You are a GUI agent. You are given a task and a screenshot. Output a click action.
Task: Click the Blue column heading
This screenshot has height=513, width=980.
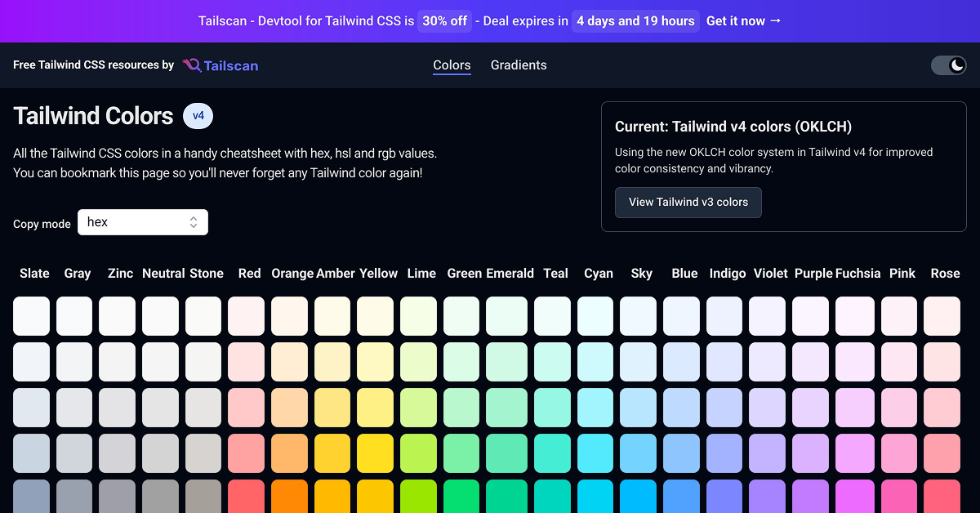pyautogui.click(x=684, y=273)
